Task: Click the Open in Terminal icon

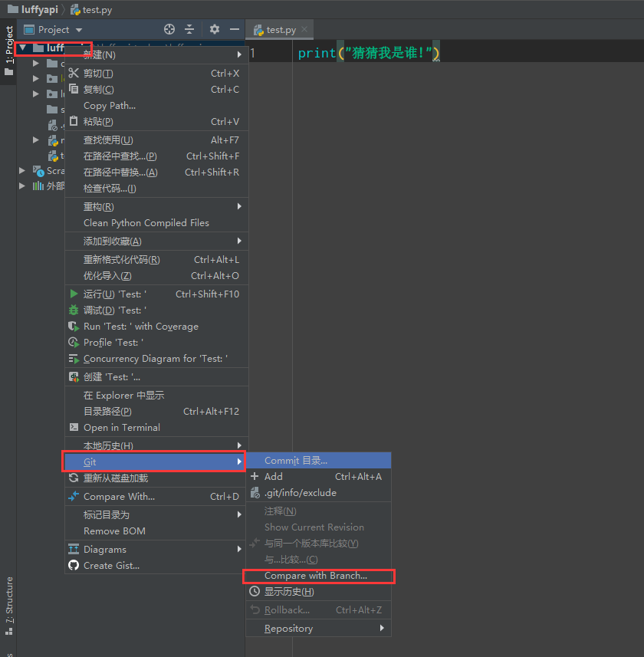Action: pos(74,427)
